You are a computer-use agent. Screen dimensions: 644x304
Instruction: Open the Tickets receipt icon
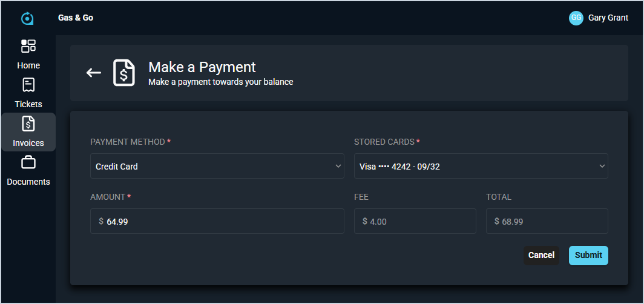(x=28, y=85)
